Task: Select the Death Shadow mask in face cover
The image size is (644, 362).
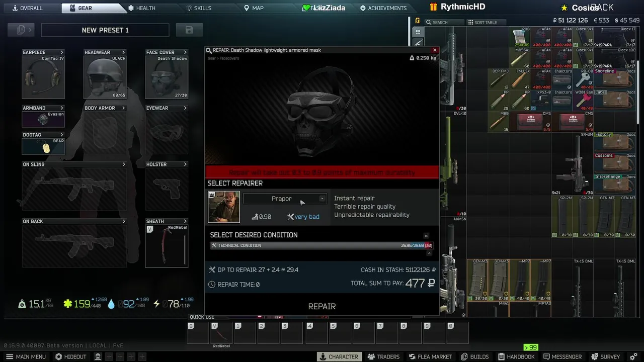Action: click(167, 77)
